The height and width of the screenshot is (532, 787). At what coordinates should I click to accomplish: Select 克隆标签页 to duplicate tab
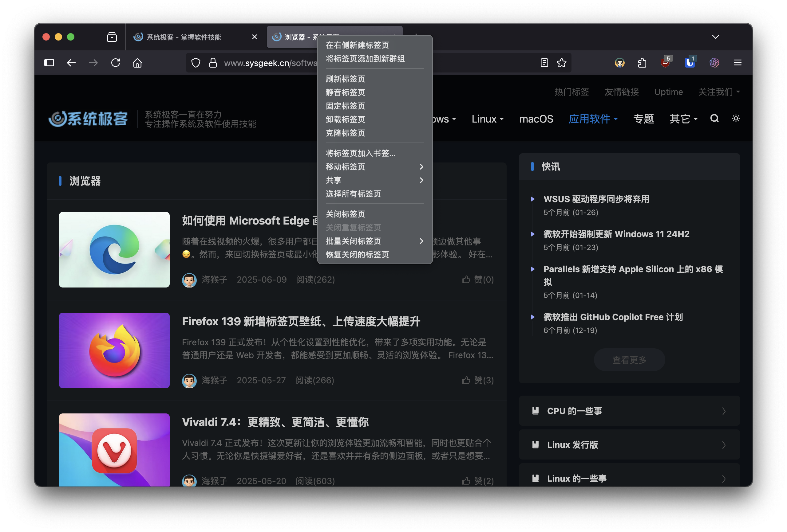pos(375,133)
